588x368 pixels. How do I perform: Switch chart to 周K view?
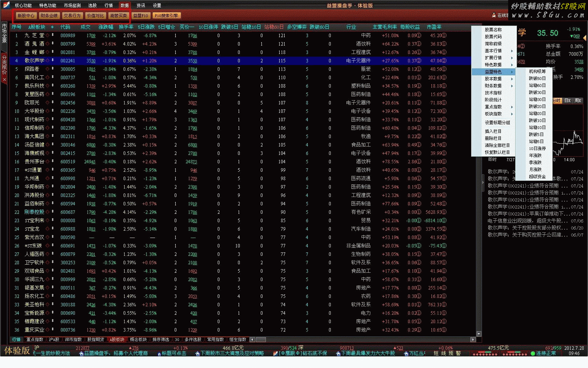[x=578, y=101]
